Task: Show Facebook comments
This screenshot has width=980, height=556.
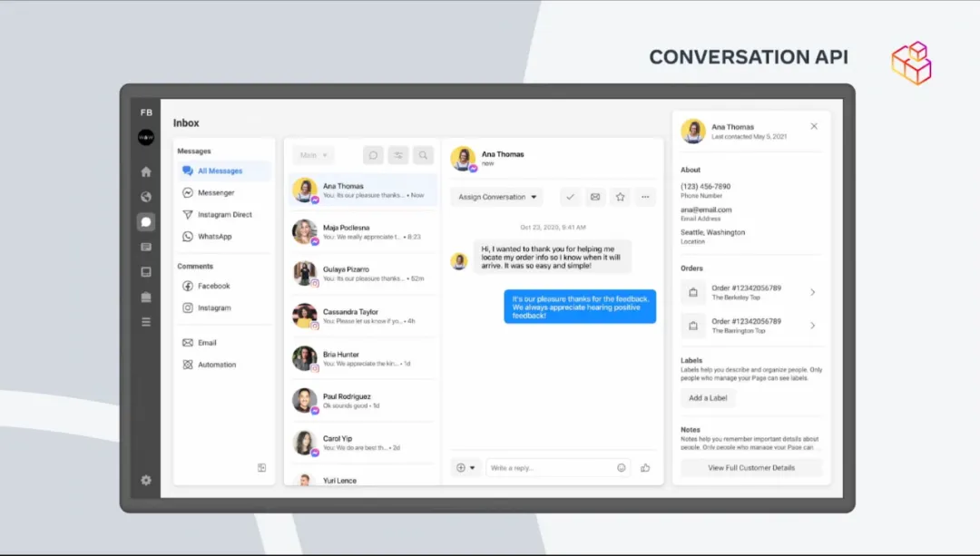Action: (224, 286)
